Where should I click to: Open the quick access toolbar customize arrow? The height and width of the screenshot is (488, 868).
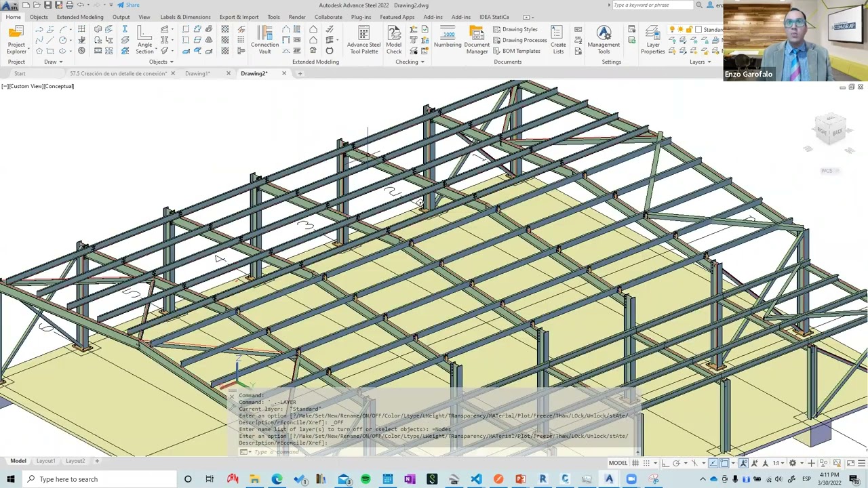tap(112, 5)
